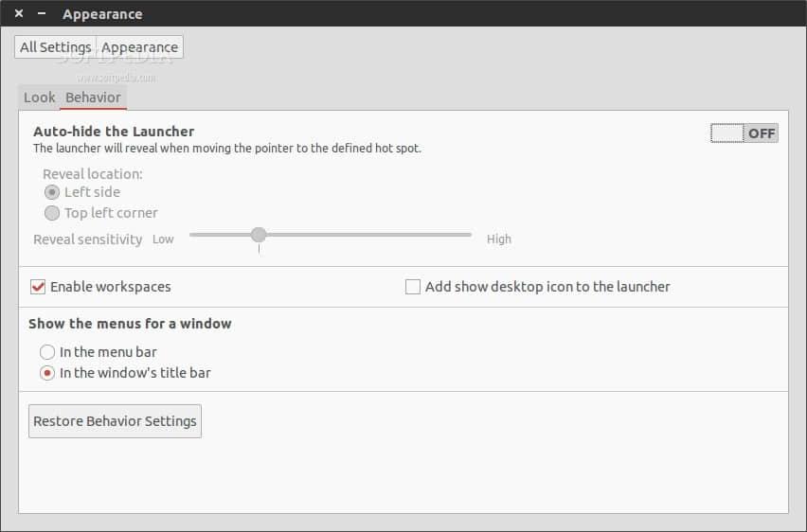Enable Add show desktop icon to launcher
The width and height of the screenshot is (807, 532).
pyautogui.click(x=413, y=287)
